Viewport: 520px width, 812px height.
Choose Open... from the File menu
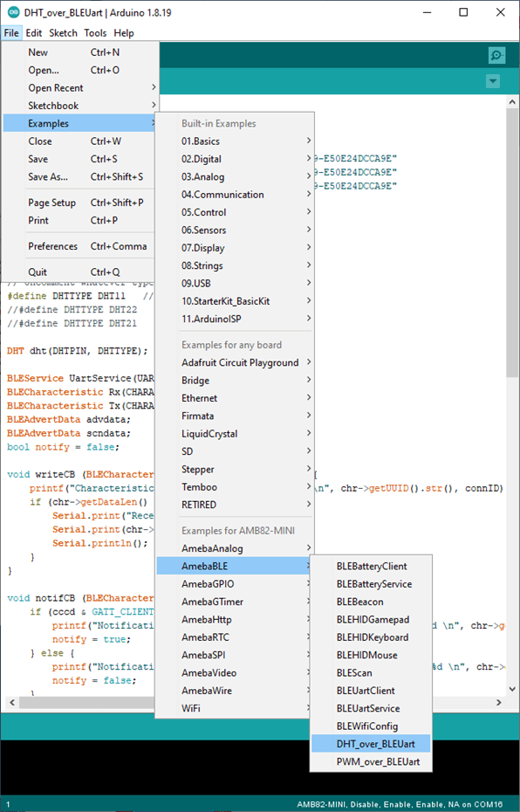pyautogui.click(x=79, y=70)
